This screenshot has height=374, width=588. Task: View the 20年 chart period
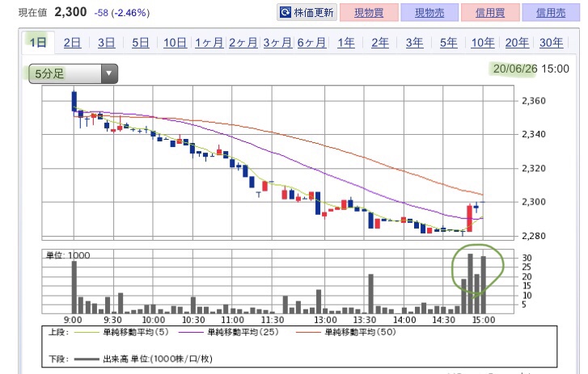point(517,43)
